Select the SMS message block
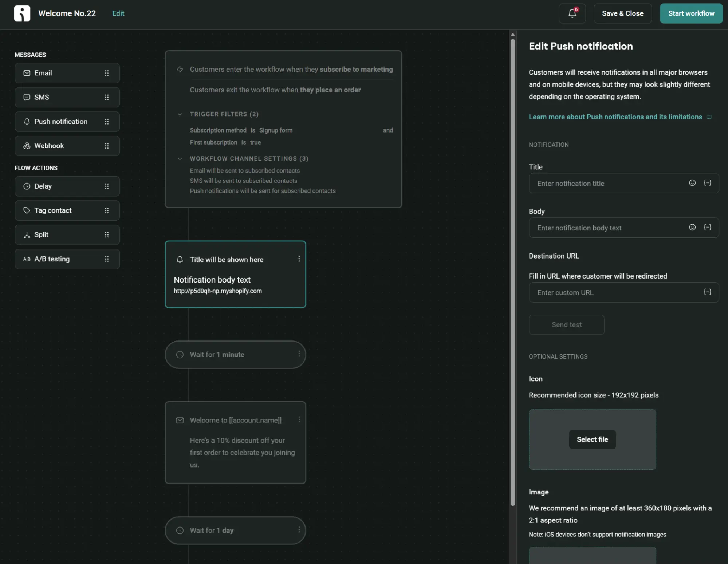728x564 pixels. click(67, 97)
